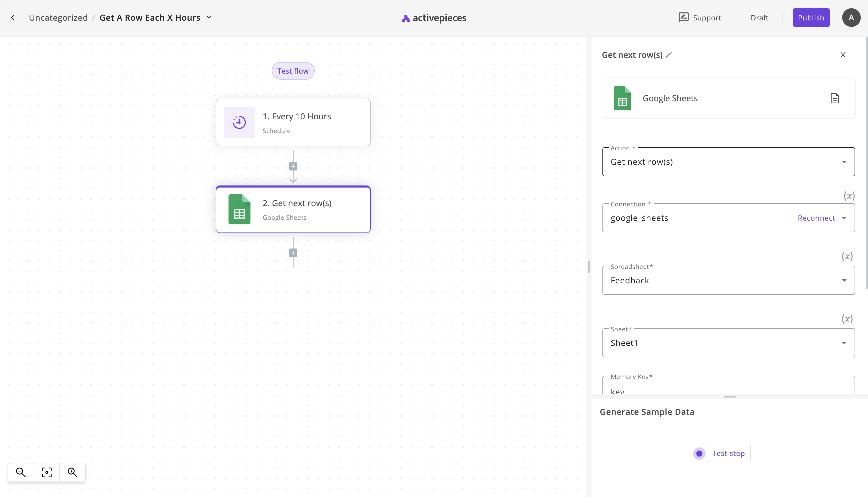Open Google Sheets documentation page icon
This screenshot has width=868, height=497.
coord(835,98)
